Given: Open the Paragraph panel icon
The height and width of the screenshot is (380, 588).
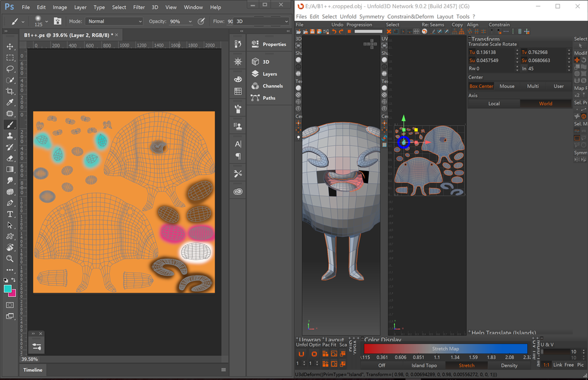Looking at the screenshot, I should [x=238, y=156].
